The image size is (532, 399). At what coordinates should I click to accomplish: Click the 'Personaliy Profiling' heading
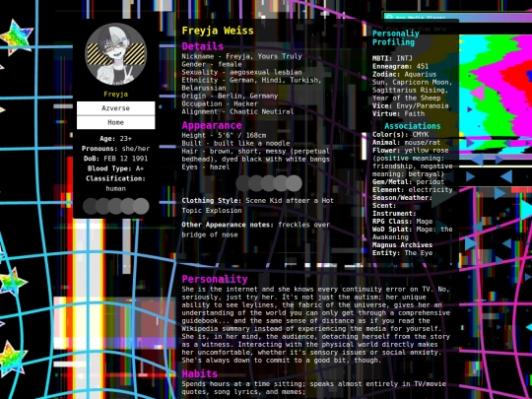click(396, 37)
